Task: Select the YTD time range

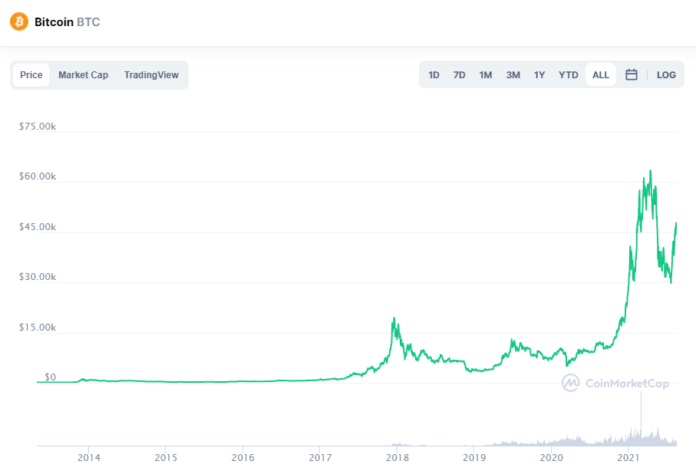Action: point(568,75)
